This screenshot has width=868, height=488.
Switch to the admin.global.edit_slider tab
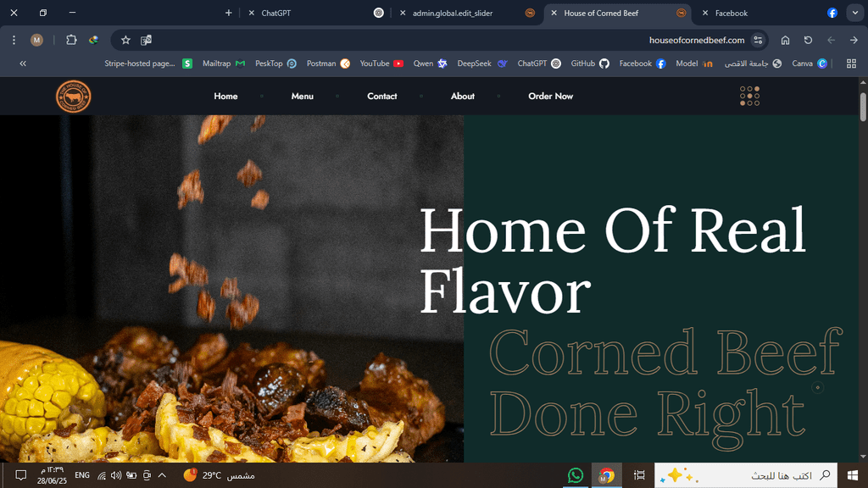(x=467, y=13)
